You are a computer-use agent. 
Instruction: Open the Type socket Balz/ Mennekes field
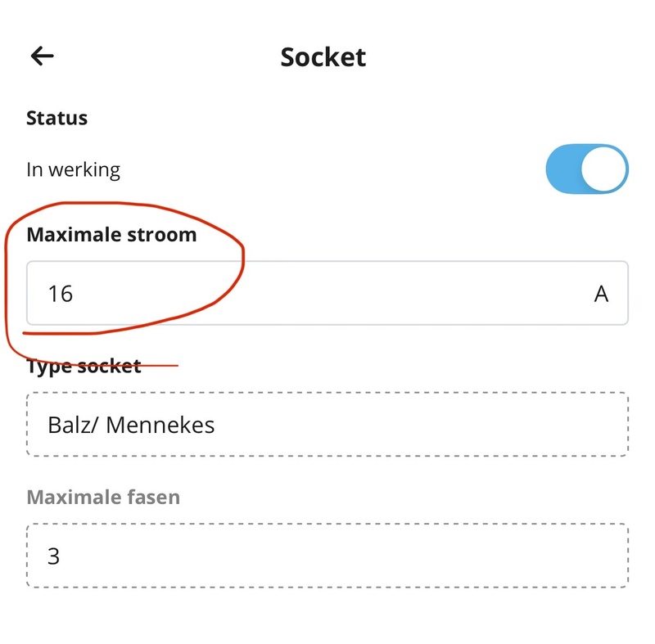(327, 425)
